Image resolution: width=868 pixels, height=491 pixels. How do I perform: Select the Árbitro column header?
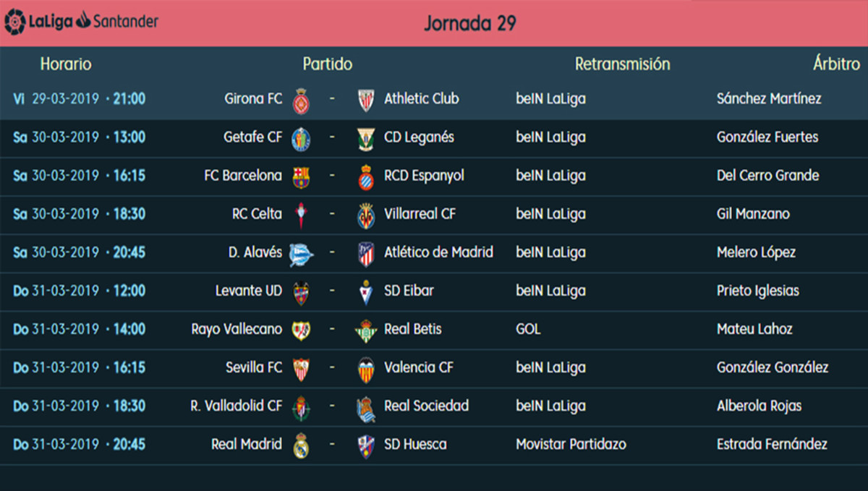[836, 64]
